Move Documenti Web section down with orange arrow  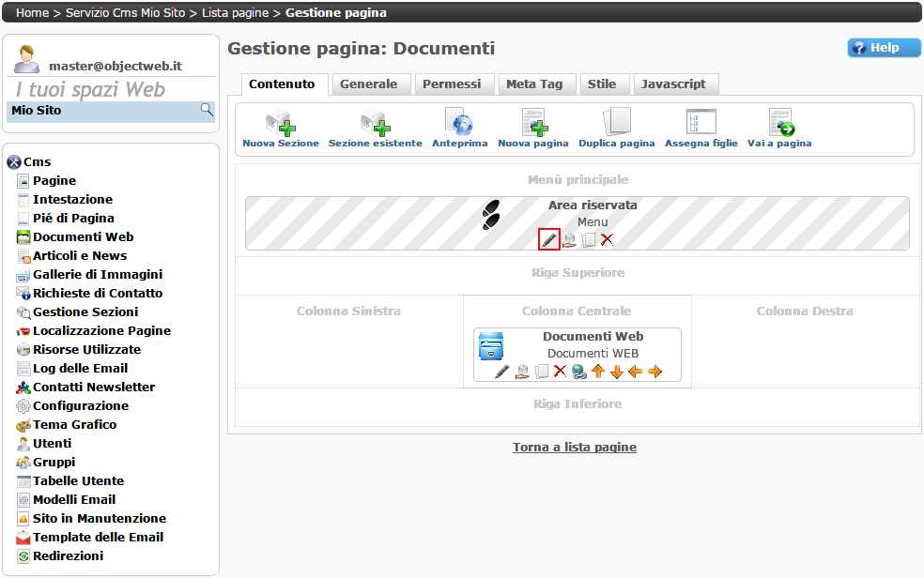pos(617,372)
